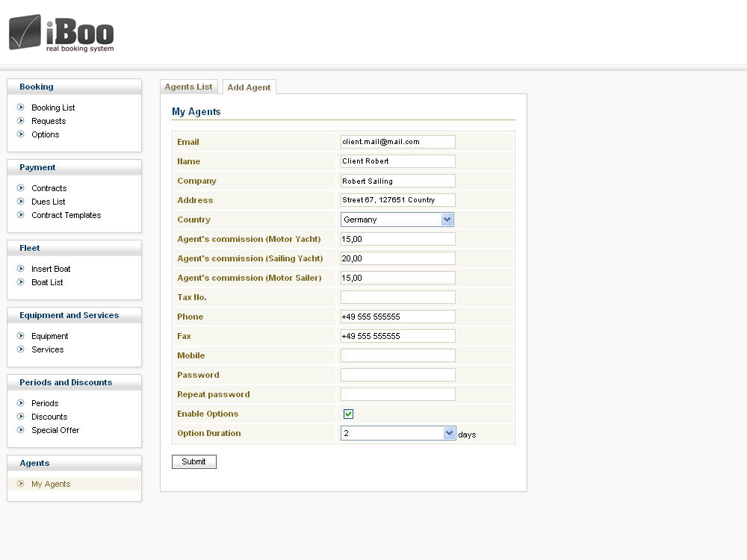
Task: Click arrow icon beside Insert Boat
Action: point(21,269)
